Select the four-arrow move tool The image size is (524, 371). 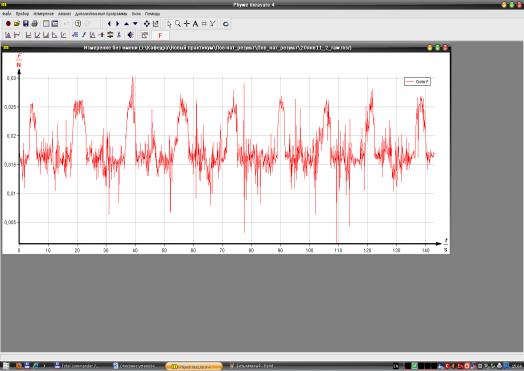pyautogui.click(x=147, y=24)
